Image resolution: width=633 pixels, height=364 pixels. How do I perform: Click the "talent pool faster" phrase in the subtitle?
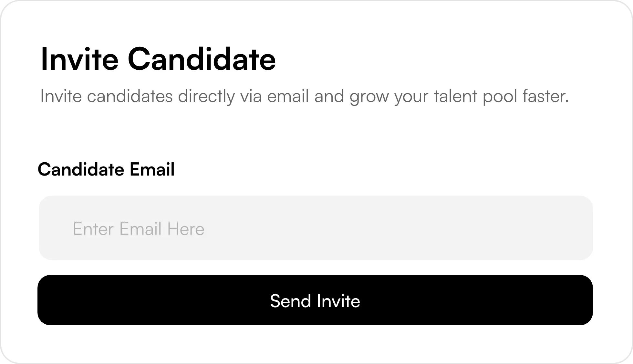501,96
